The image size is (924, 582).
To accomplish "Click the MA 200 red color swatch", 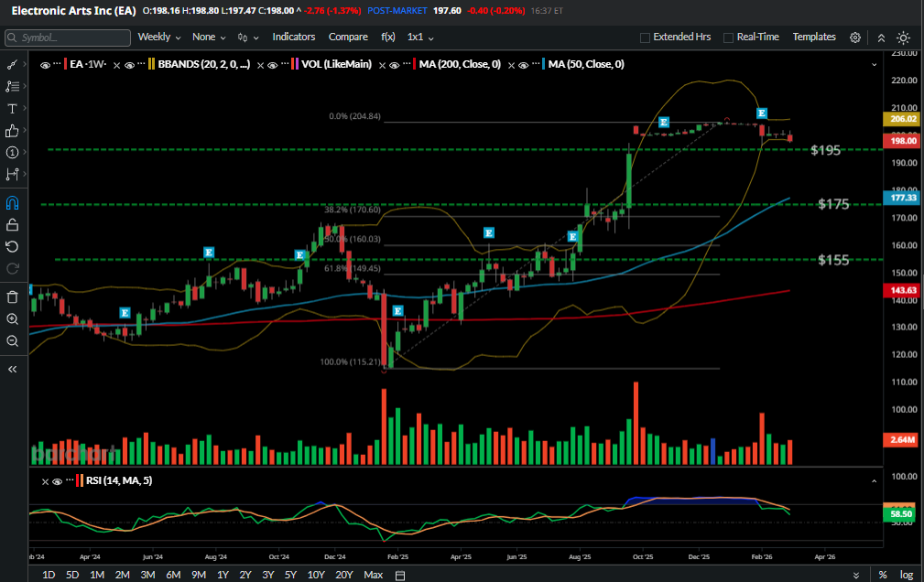I will [x=415, y=64].
